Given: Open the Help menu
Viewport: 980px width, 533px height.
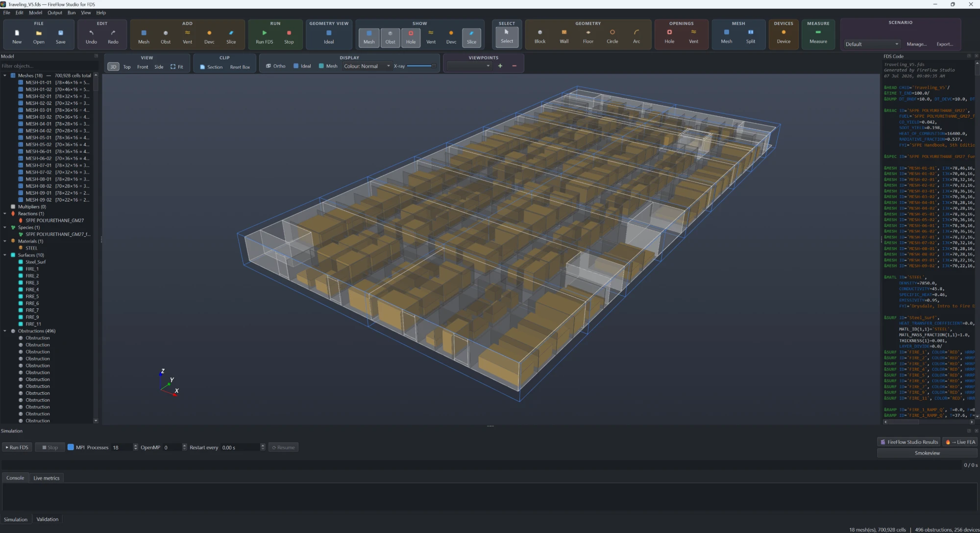Looking at the screenshot, I should [x=101, y=13].
